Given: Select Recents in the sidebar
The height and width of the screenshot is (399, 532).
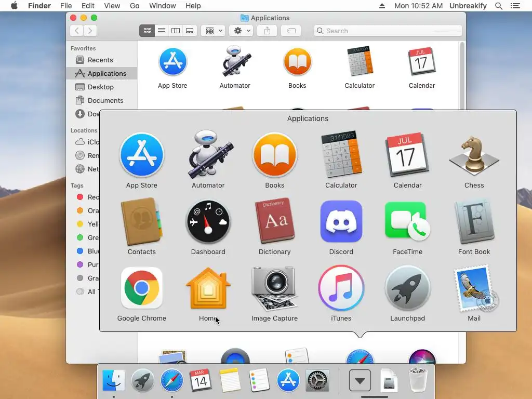Looking at the screenshot, I should 101,60.
